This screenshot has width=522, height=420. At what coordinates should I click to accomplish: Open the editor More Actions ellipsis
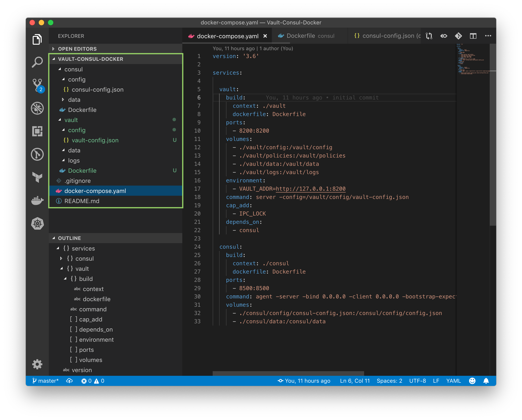click(x=488, y=36)
